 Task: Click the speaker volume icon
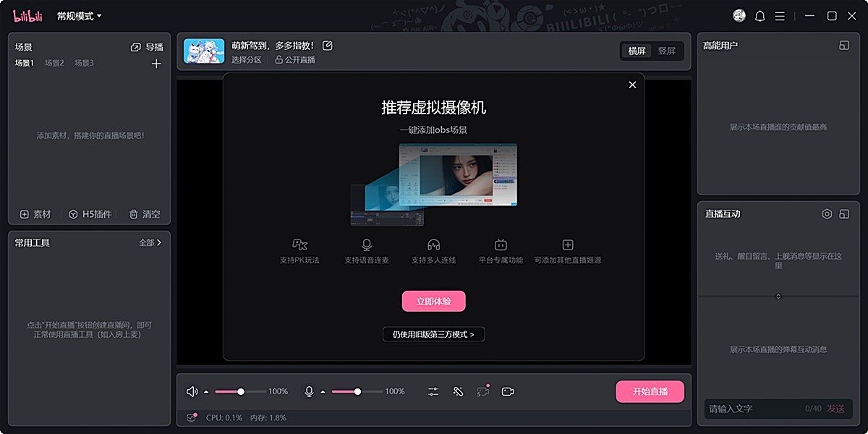[192, 391]
